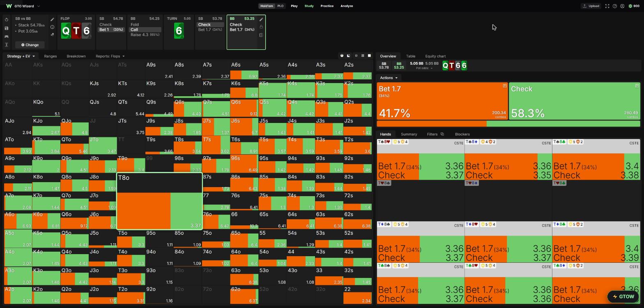Click the reset arrow icon left of SB vs BB
The image size is (644, 308).
(x=7, y=20)
